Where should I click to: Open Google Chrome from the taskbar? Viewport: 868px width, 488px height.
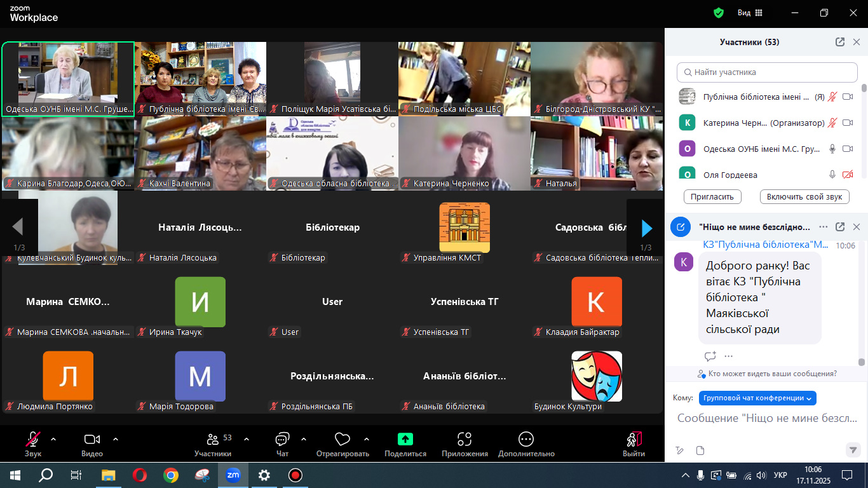click(170, 475)
